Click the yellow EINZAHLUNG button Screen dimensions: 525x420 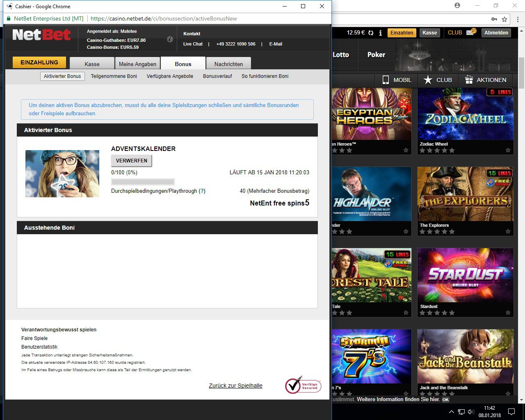pyautogui.click(x=39, y=62)
